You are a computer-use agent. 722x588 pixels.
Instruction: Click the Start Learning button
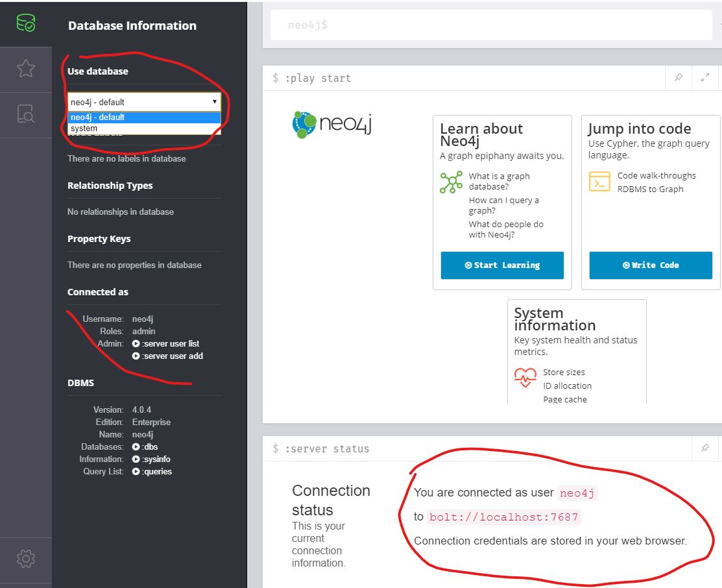502,265
